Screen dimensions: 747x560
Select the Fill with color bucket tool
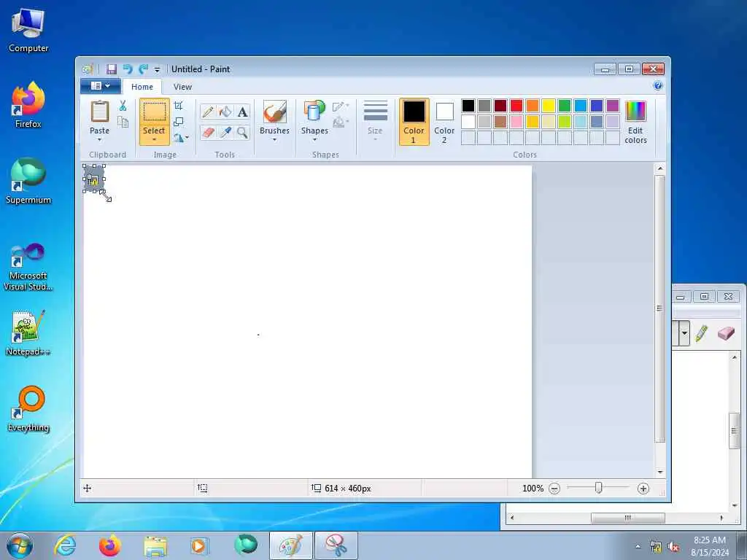coord(225,112)
